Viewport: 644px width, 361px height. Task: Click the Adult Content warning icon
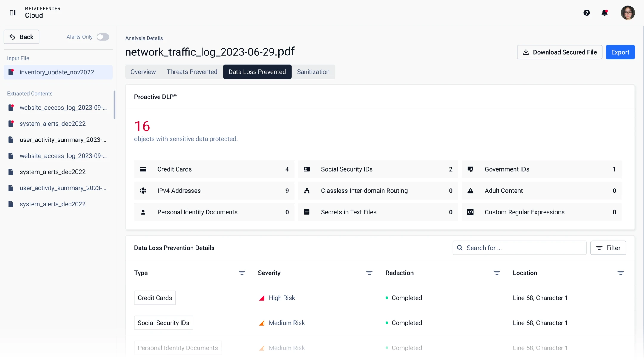point(470,191)
